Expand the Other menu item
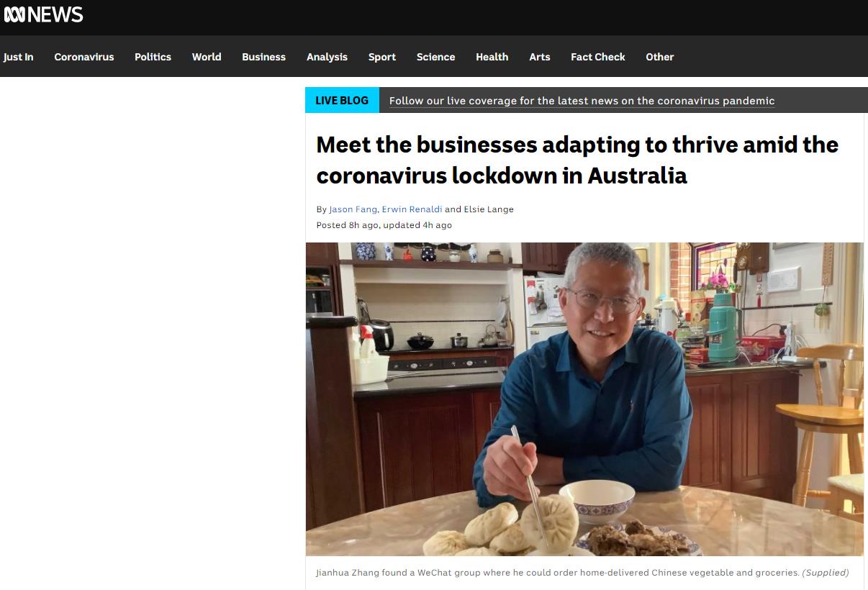 coord(659,57)
